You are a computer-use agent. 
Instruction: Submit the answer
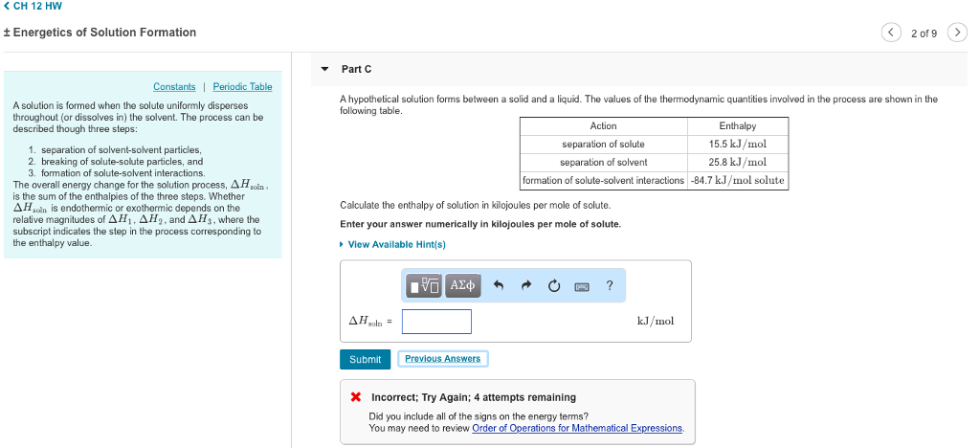365,359
